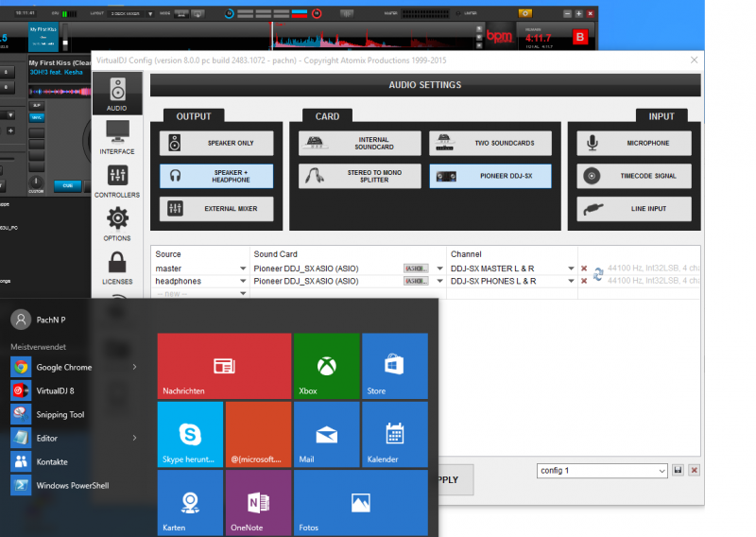Open the Store tile
The height and width of the screenshot is (537, 756).
[395, 366]
